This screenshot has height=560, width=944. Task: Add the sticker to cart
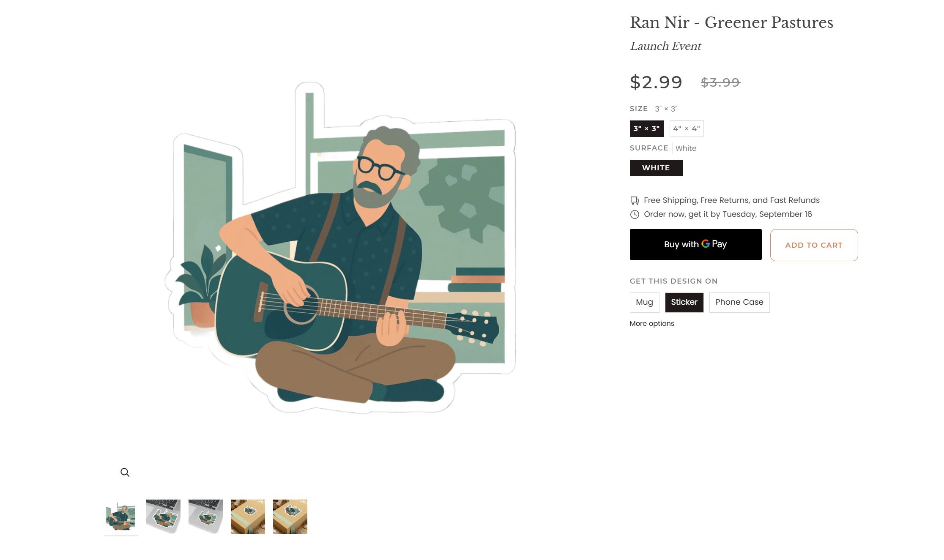814,245
